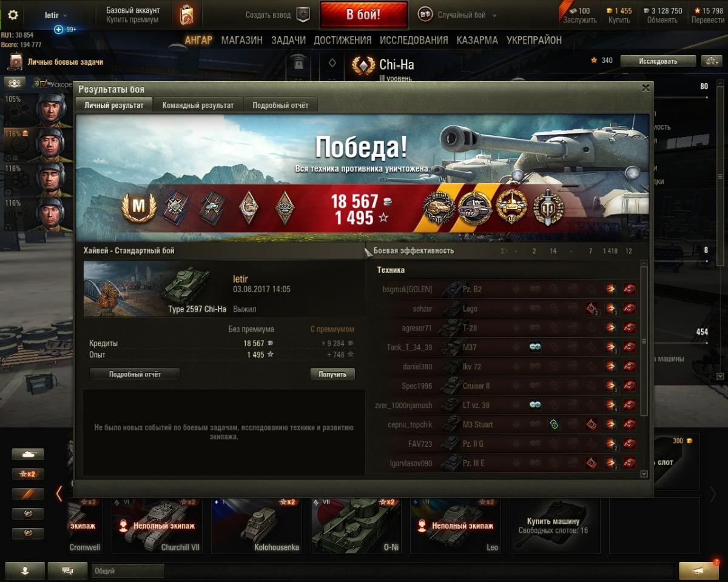Screen dimensions: 728x582
Task: Click the create platoon star icon
Action: point(303,15)
